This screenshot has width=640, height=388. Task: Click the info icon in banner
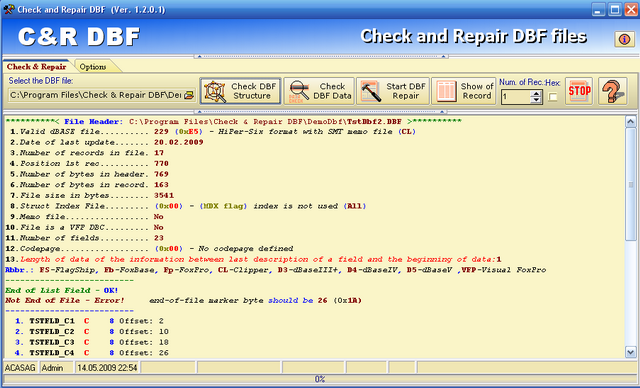pos(624,39)
